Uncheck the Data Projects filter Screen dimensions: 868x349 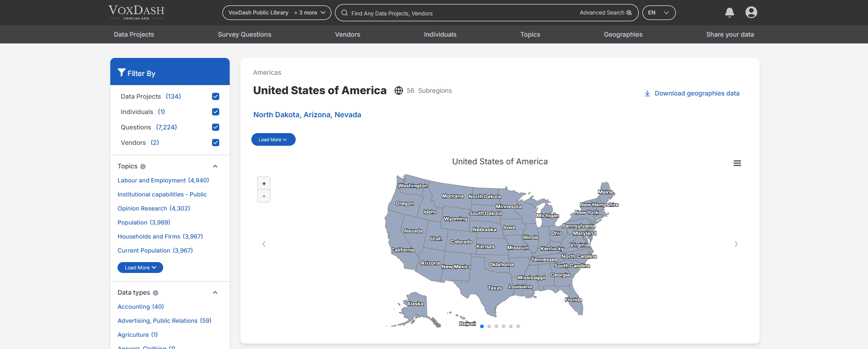click(216, 96)
